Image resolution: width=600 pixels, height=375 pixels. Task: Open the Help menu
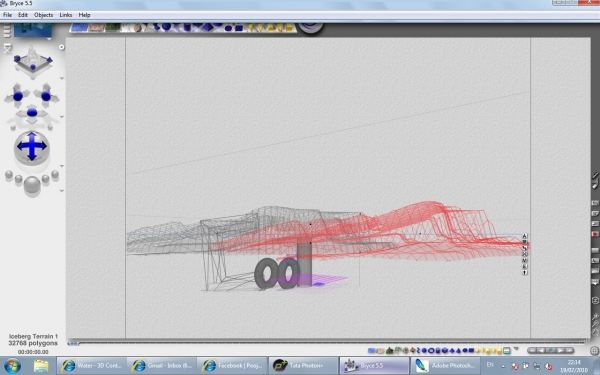click(x=84, y=15)
